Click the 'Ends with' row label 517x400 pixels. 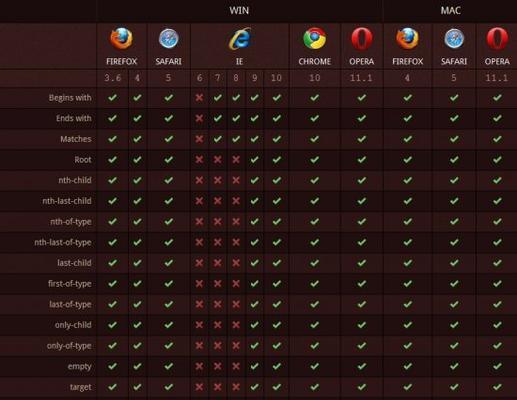[74, 118]
